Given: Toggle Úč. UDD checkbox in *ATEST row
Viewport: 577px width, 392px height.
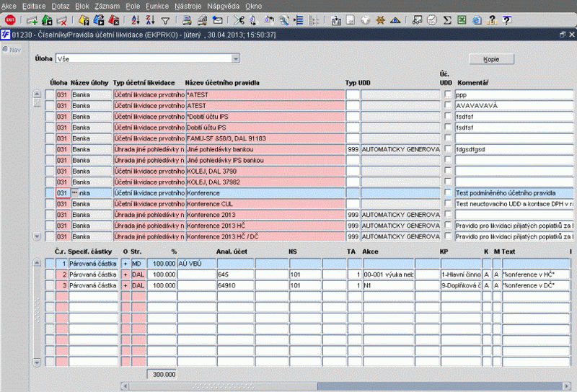Looking at the screenshot, I should [x=448, y=94].
